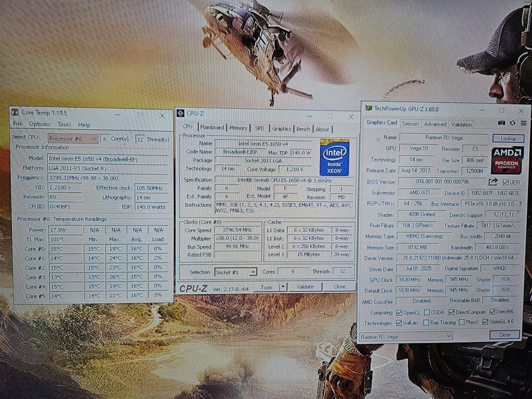The height and width of the screenshot is (399, 532).
Task: Click the Core #3 temperature reading 13°C
Action: pos(66,277)
